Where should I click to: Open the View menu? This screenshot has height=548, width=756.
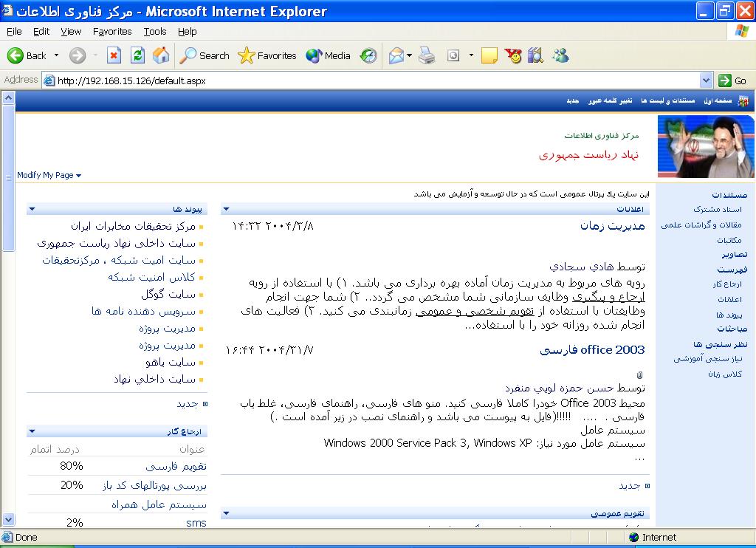click(71, 31)
